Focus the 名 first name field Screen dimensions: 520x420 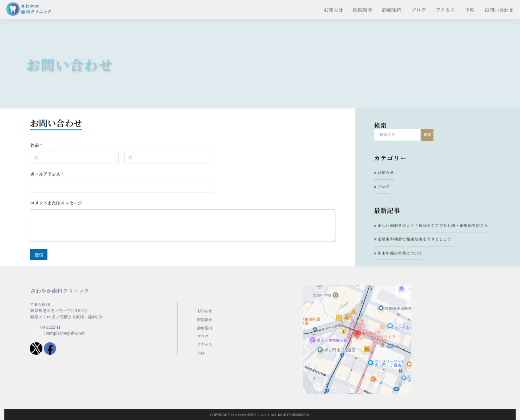pyautogui.click(x=169, y=158)
